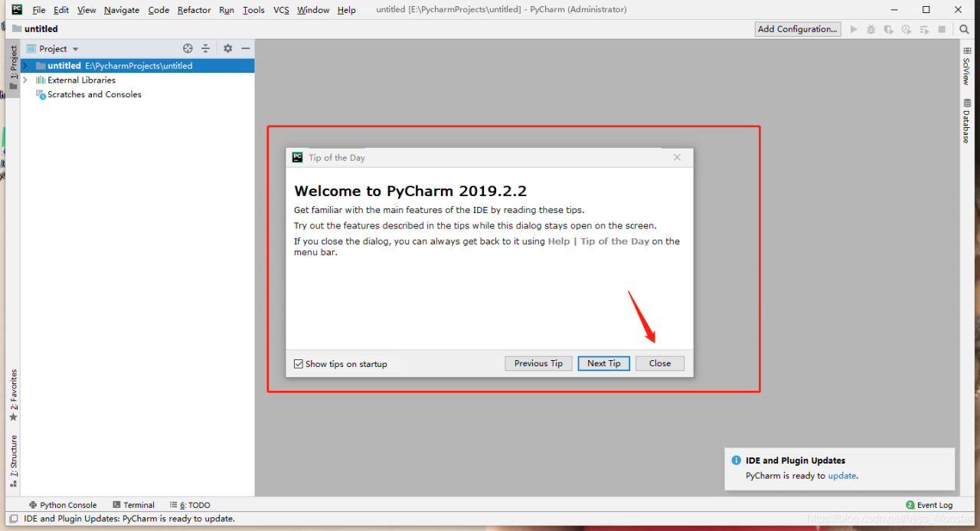Open the Event Log

(929, 505)
